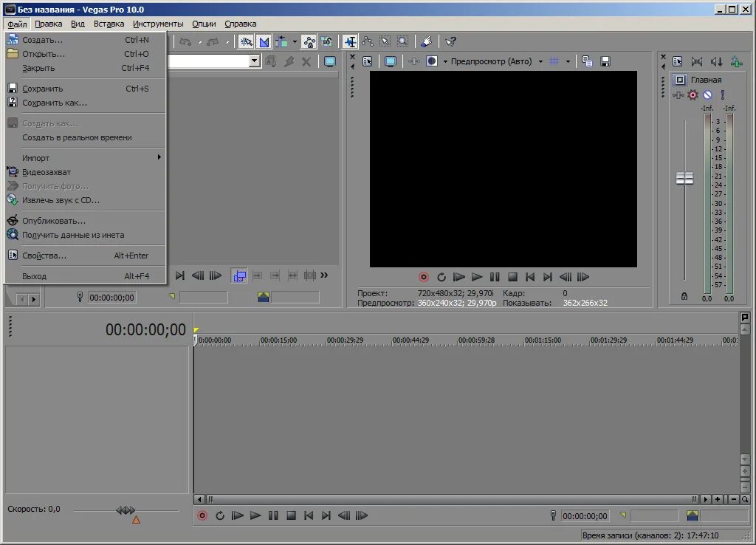
Task: Expand trimmer toolbar overflow chevron
Action: coord(325,275)
